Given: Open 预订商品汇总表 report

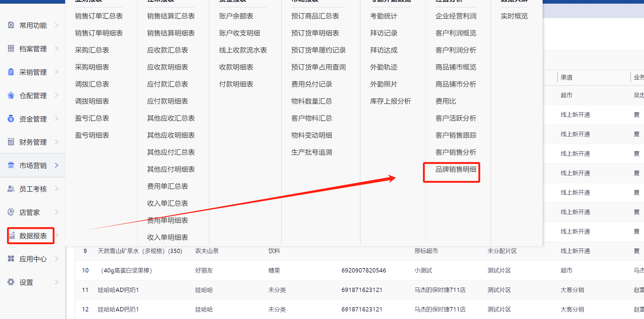Looking at the screenshot, I should coord(315,16).
